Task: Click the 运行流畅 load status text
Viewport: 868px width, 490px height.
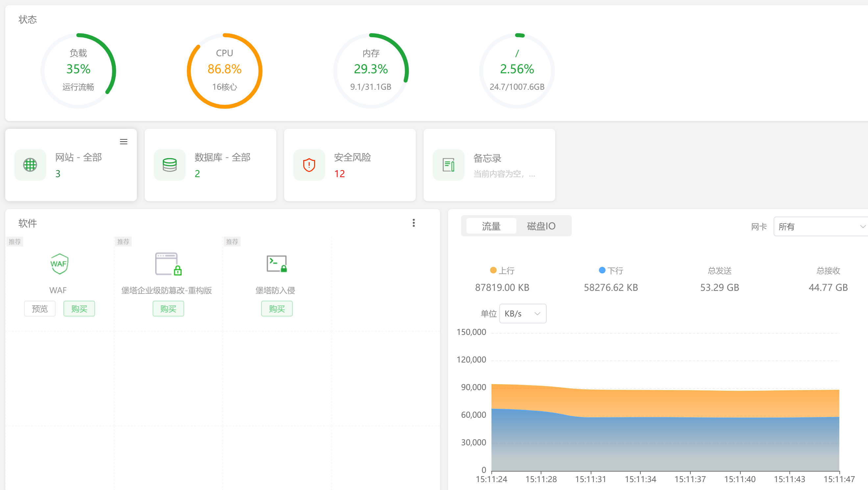Action: 78,87
